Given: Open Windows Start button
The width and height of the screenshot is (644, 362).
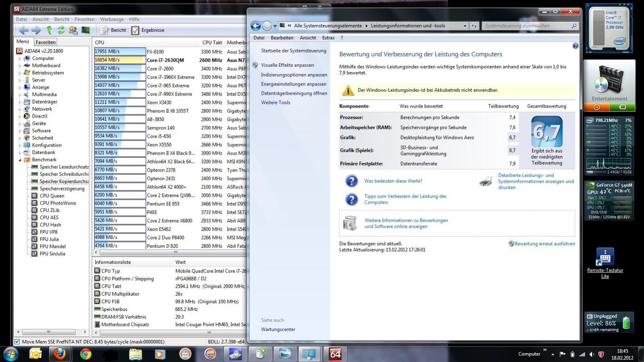Looking at the screenshot, I should coord(10,354).
